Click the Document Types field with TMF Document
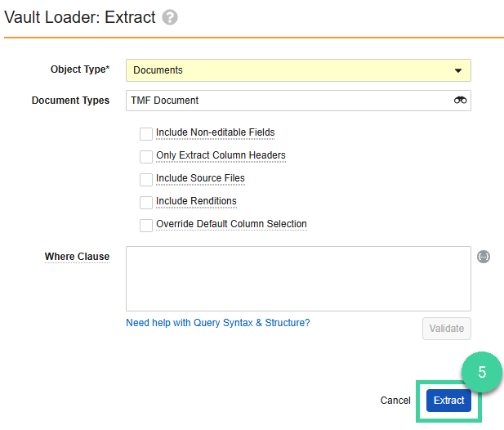This screenshot has width=504, height=430. [x=298, y=101]
